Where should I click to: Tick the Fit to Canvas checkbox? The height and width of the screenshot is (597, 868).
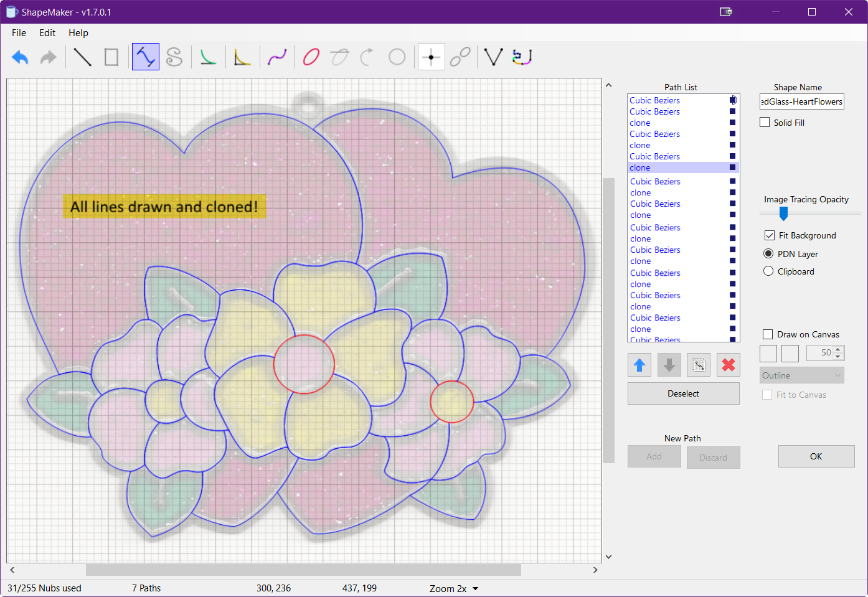(x=767, y=395)
